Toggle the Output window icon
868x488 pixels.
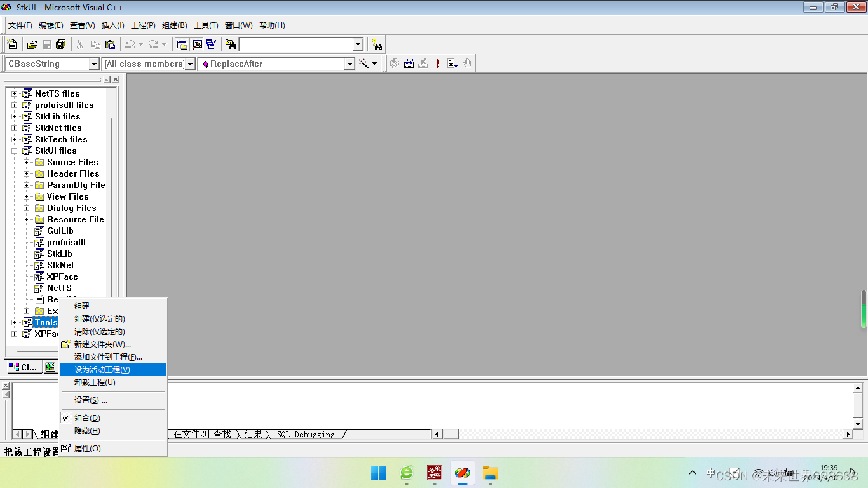[197, 44]
